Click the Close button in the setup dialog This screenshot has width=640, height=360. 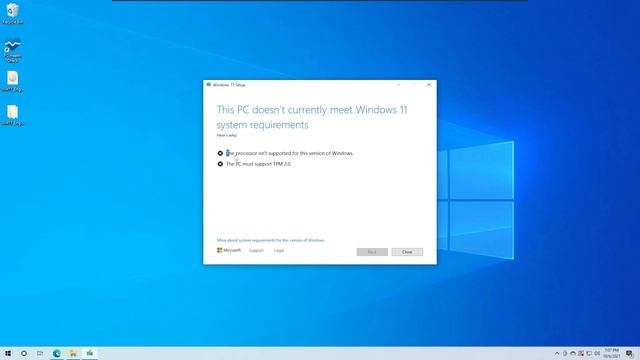click(407, 252)
